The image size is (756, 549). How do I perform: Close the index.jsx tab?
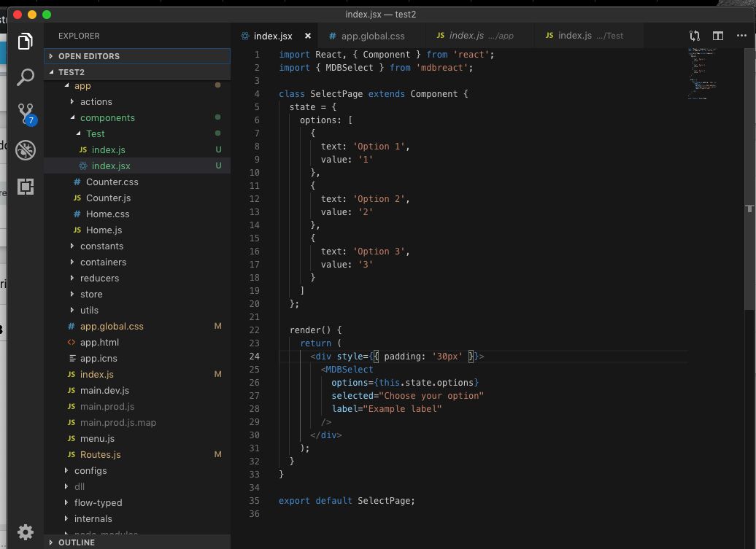click(x=308, y=36)
